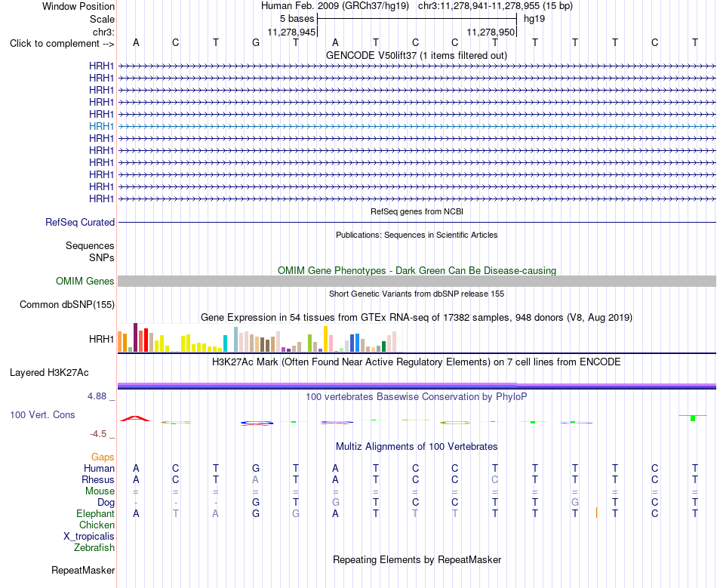Click the orange insertion bar in Elephant row
The image size is (717, 588).
point(597,513)
